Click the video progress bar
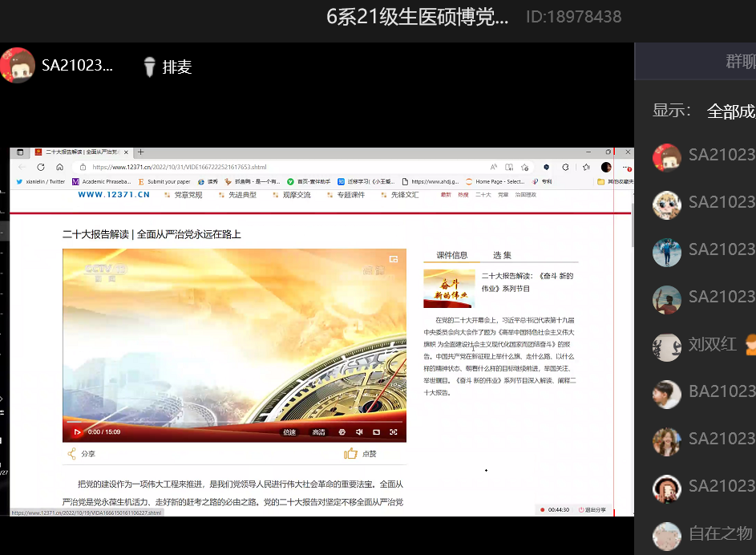 point(232,422)
